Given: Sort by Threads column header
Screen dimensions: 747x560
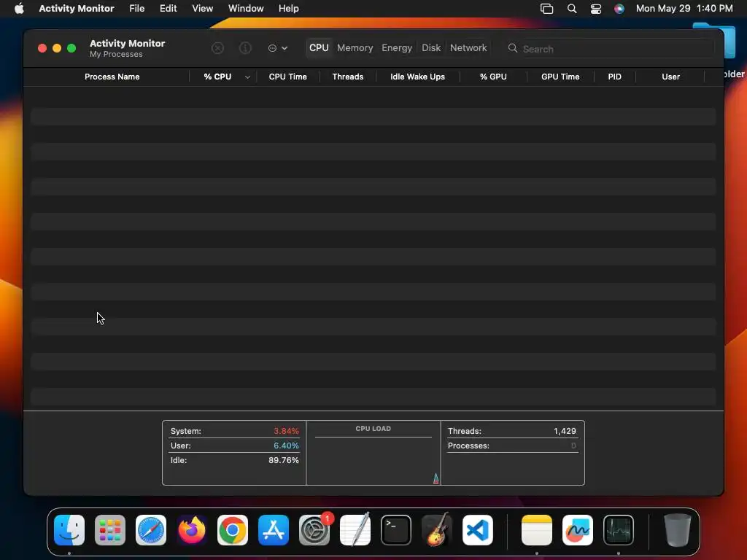Looking at the screenshot, I should (x=348, y=77).
